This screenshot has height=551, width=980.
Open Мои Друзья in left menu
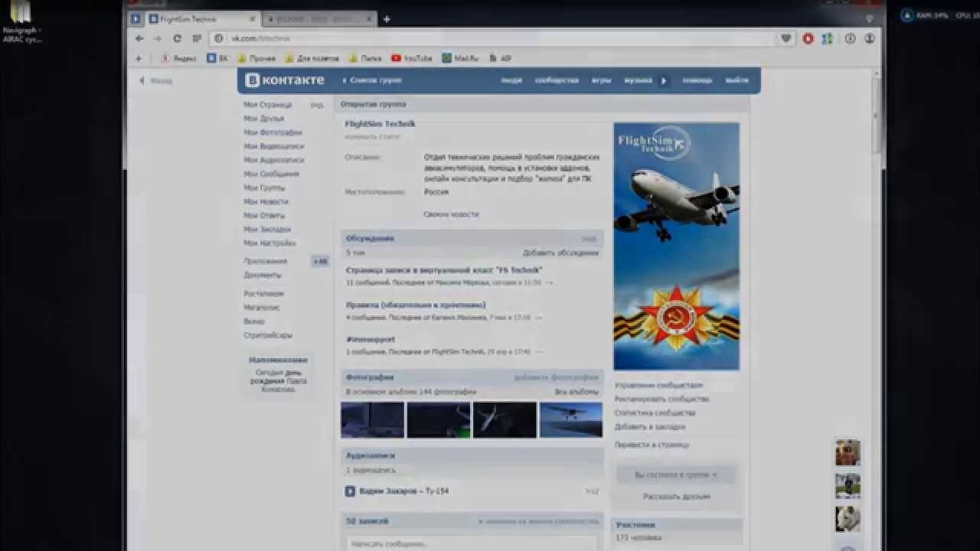point(263,119)
